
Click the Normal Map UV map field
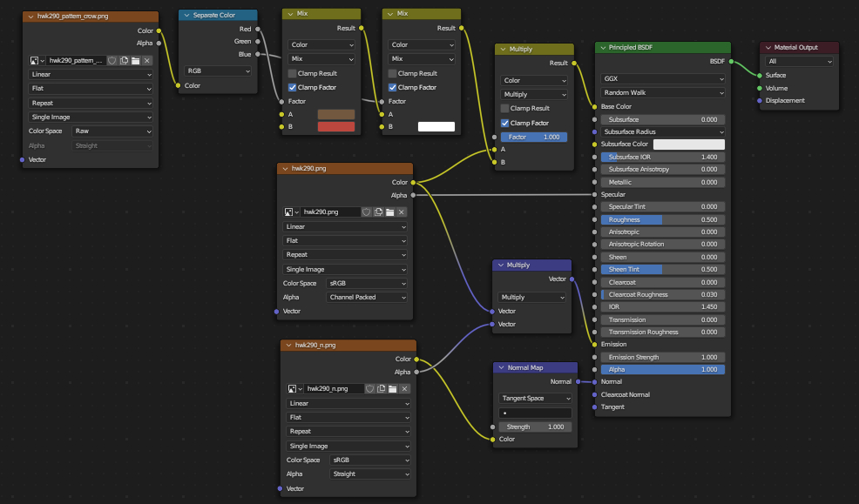click(535, 413)
